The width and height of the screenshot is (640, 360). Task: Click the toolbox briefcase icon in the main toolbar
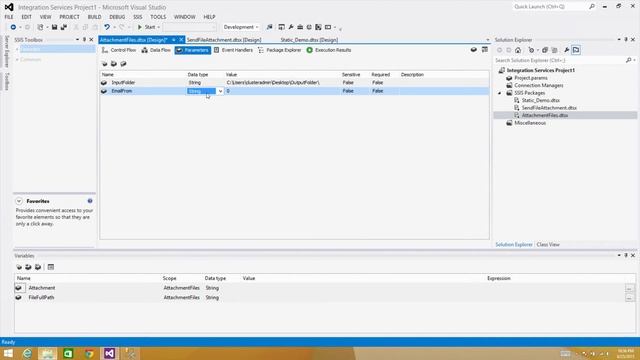pyautogui.click(x=300, y=27)
